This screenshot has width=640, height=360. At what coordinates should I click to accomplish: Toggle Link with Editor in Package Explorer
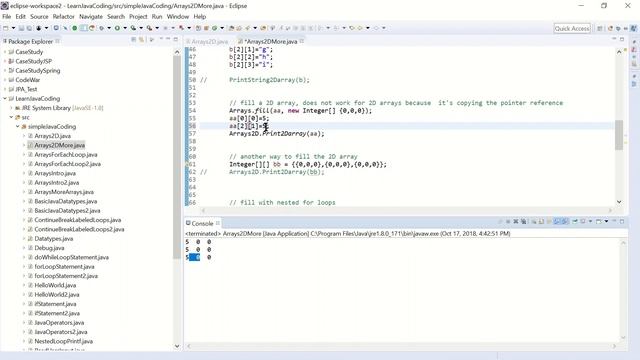pyautogui.click(x=141, y=40)
